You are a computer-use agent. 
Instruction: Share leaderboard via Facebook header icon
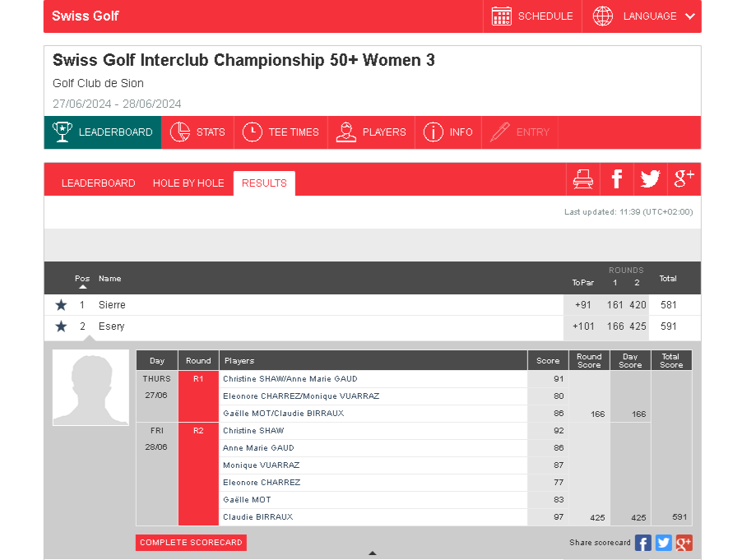coord(616,179)
